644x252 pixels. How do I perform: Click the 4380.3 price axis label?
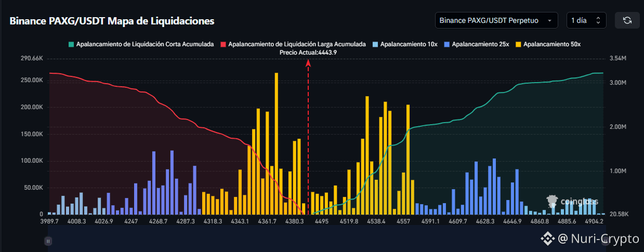pyautogui.click(x=294, y=221)
